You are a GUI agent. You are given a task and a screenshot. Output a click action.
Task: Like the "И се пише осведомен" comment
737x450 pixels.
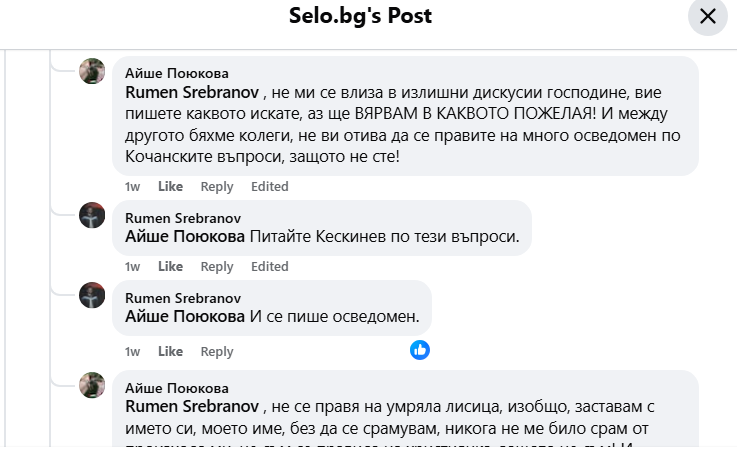click(171, 352)
